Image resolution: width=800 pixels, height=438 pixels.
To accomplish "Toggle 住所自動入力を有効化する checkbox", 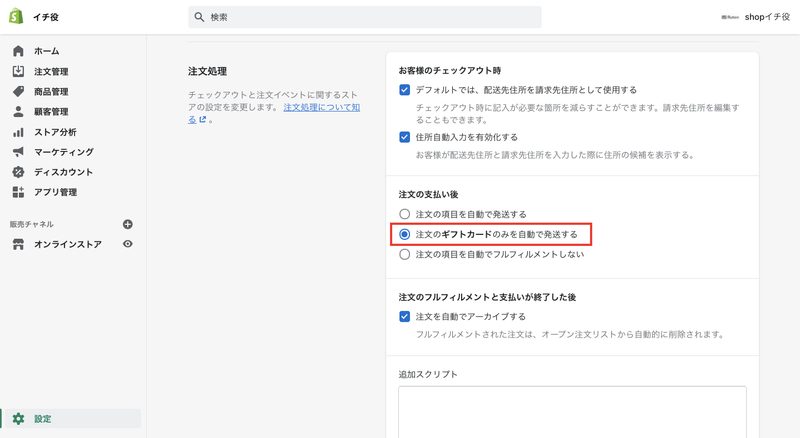I will pos(405,137).
